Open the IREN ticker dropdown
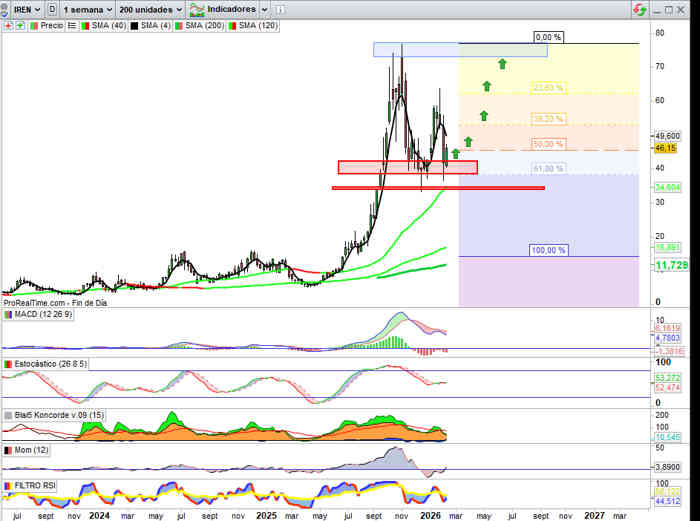This screenshot has width=700, height=521. point(27,9)
